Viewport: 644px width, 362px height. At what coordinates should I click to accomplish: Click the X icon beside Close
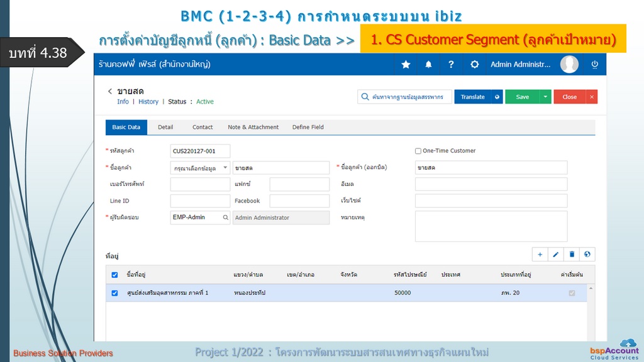click(591, 97)
